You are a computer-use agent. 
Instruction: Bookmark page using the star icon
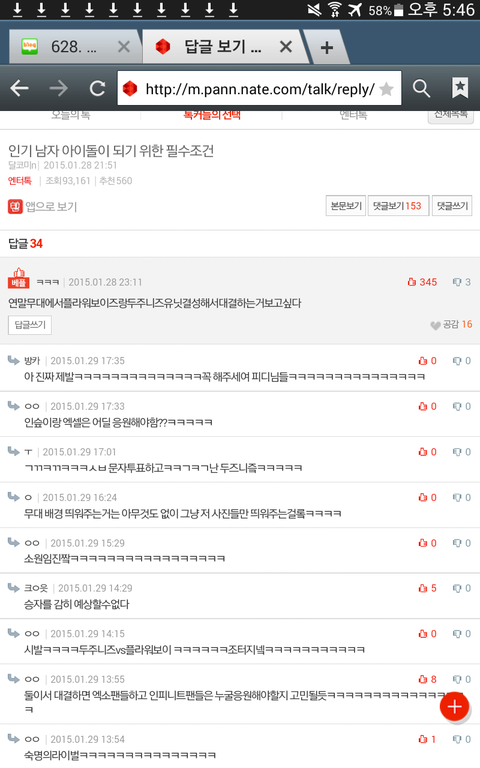pyautogui.click(x=386, y=89)
